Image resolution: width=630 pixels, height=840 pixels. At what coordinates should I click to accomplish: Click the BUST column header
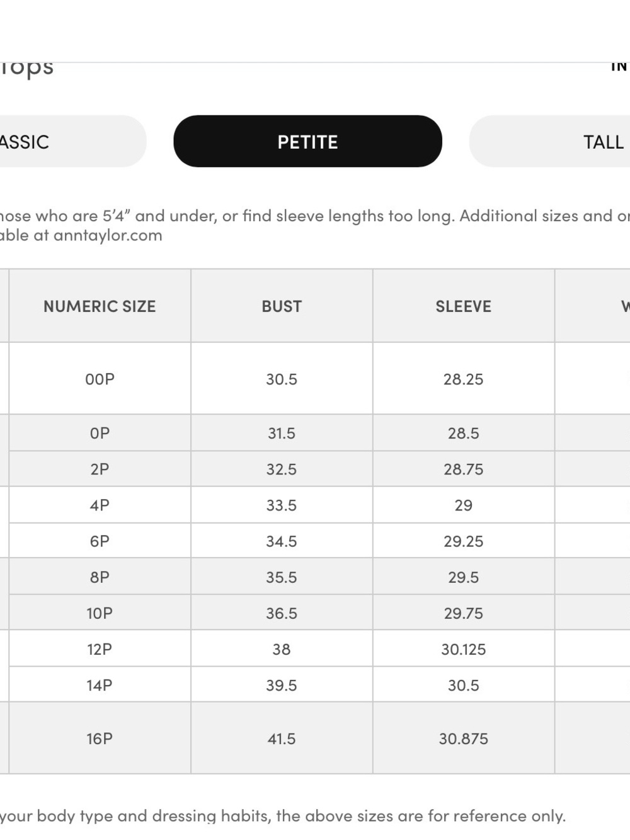click(282, 306)
